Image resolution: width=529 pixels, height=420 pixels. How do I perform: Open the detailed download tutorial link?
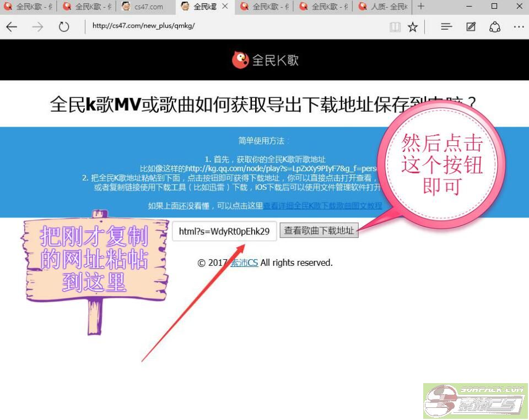(x=322, y=206)
